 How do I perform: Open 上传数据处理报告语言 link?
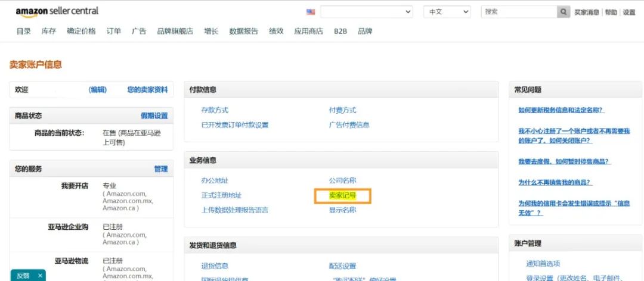(234, 210)
